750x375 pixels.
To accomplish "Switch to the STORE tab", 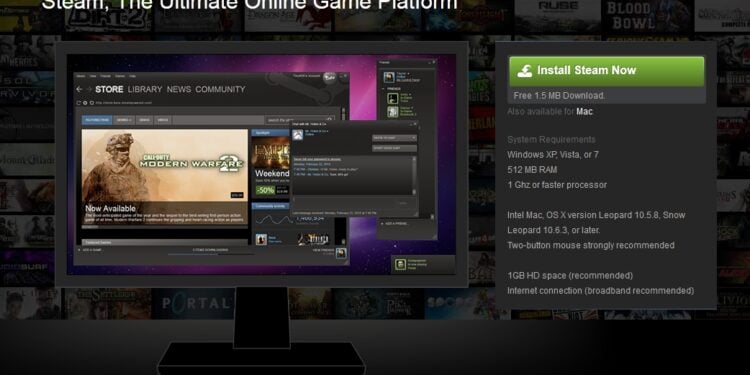I will pyautogui.click(x=109, y=89).
